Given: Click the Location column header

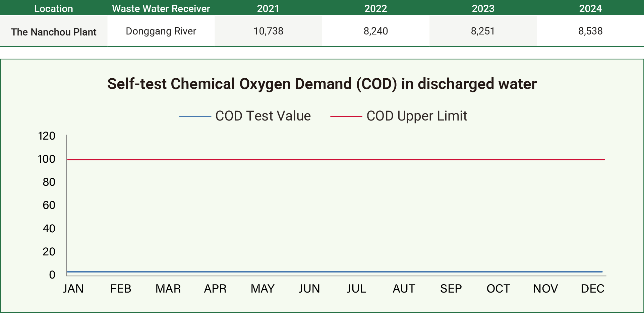Looking at the screenshot, I should coord(54,8).
